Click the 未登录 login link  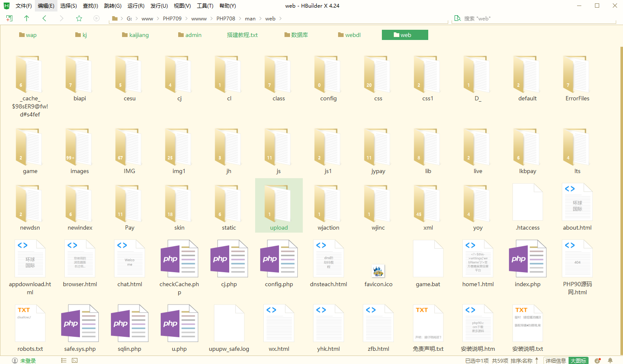[x=28, y=361]
